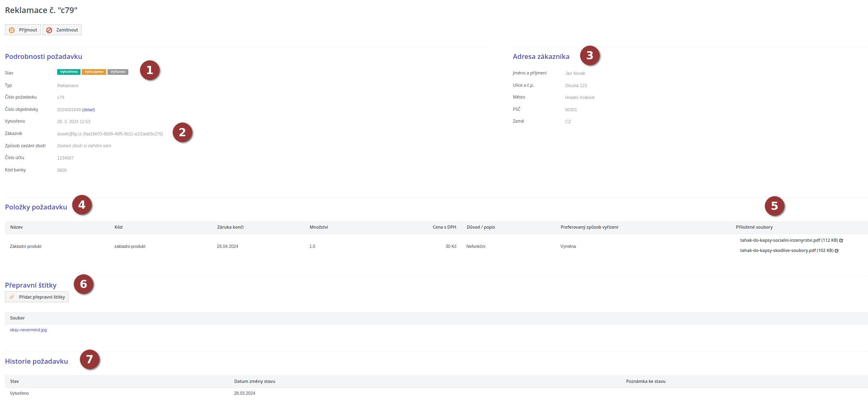Click the gray Vyřízeno status badge
The image size is (868, 414).
(118, 72)
